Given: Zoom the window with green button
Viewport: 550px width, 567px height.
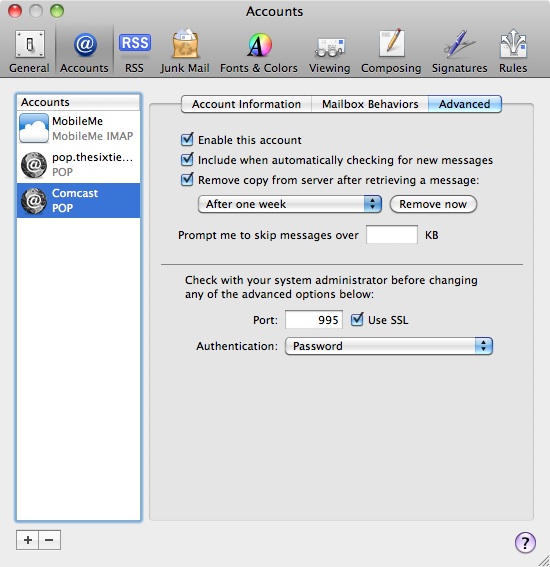Looking at the screenshot, I should [x=57, y=11].
